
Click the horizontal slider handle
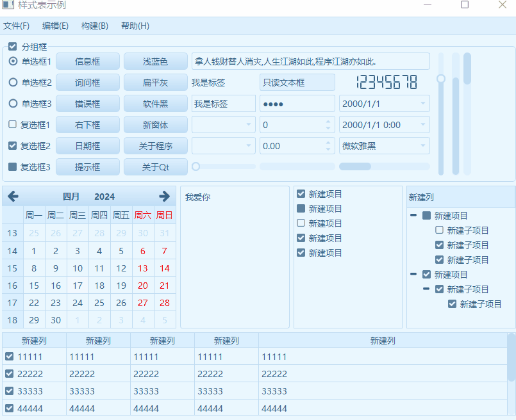tap(196, 166)
